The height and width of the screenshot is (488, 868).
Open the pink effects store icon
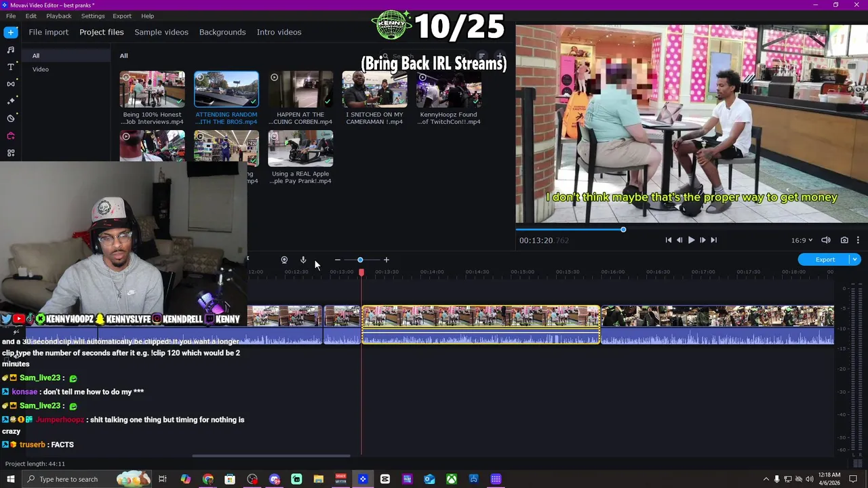point(10,136)
